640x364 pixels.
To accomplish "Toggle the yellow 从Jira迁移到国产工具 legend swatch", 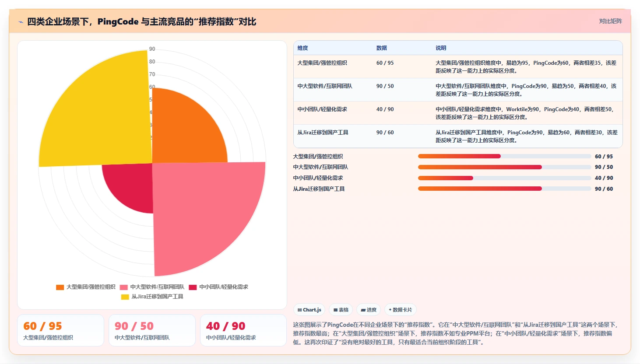I will 125,297.
